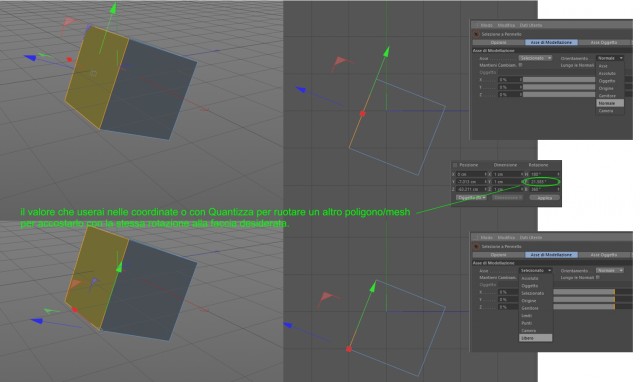
Task: Click green Y-axis arrow in upper side viewport
Action: [x=386, y=51]
